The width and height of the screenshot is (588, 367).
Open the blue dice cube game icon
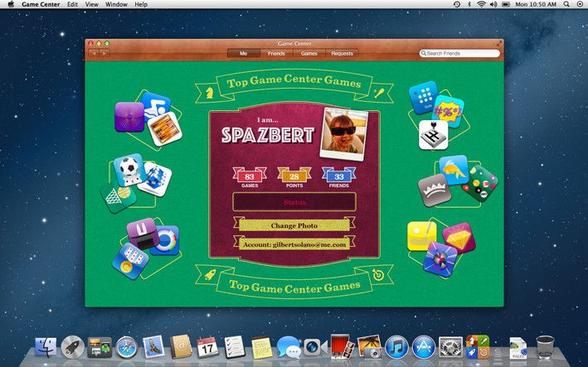(155, 179)
